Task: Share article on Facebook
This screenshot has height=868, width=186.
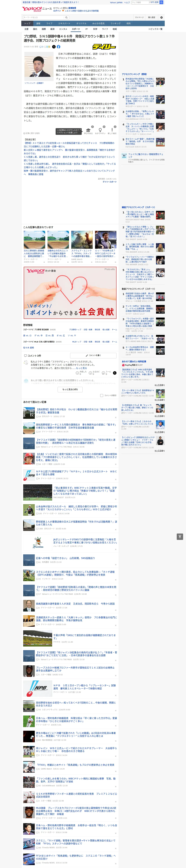Action: tap(58, 47)
